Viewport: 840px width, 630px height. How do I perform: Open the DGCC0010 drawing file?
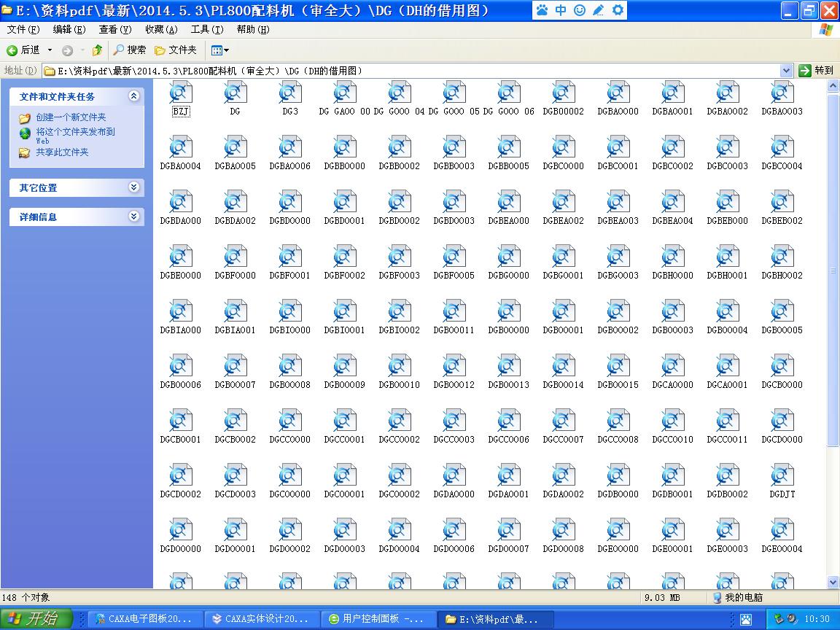pyautogui.click(x=672, y=423)
